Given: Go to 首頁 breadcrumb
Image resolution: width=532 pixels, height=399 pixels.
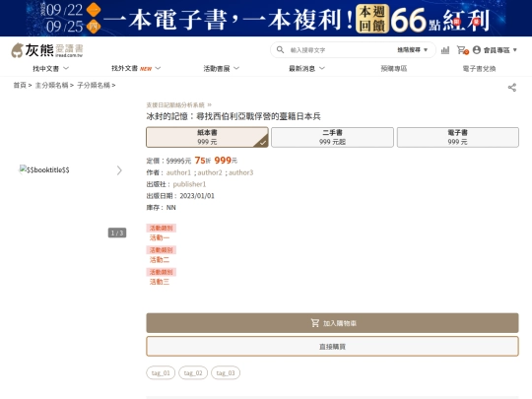Looking at the screenshot, I should [x=20, y=85].
